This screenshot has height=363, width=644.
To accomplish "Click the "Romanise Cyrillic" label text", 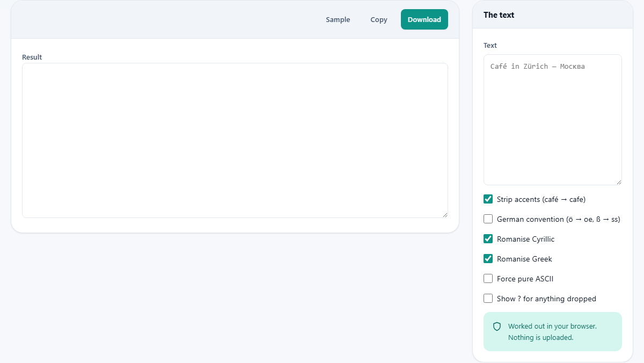I will (526, 239).
